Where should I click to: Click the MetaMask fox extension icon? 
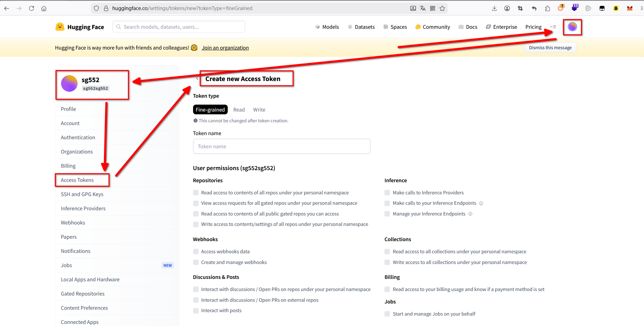629,8
